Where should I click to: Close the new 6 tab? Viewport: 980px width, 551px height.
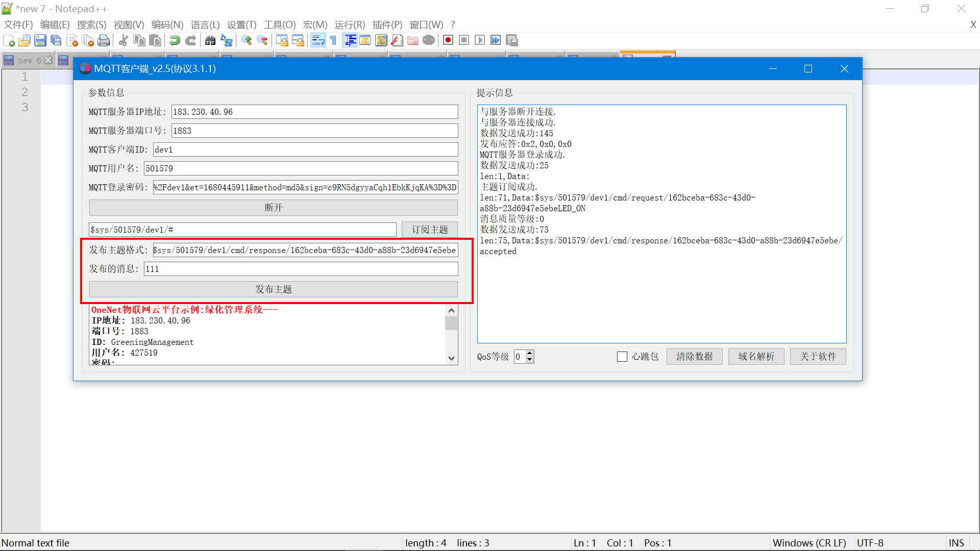(x=48, y=60)
